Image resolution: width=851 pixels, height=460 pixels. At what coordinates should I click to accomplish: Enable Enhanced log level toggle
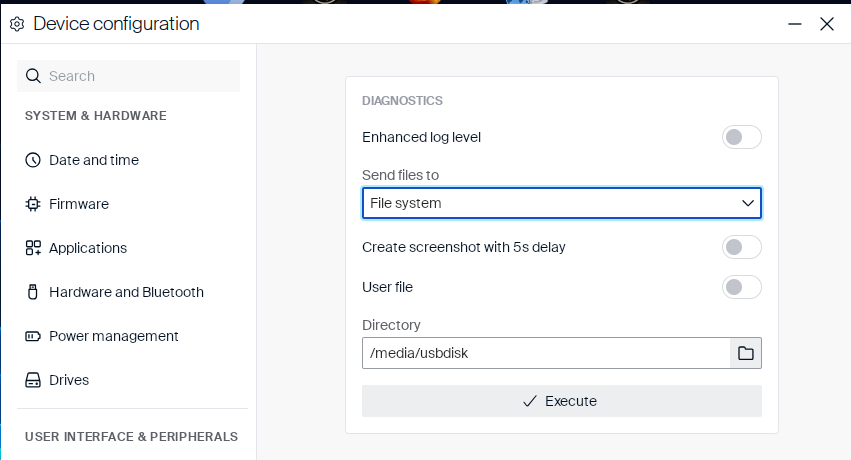[x=741, y=137]
